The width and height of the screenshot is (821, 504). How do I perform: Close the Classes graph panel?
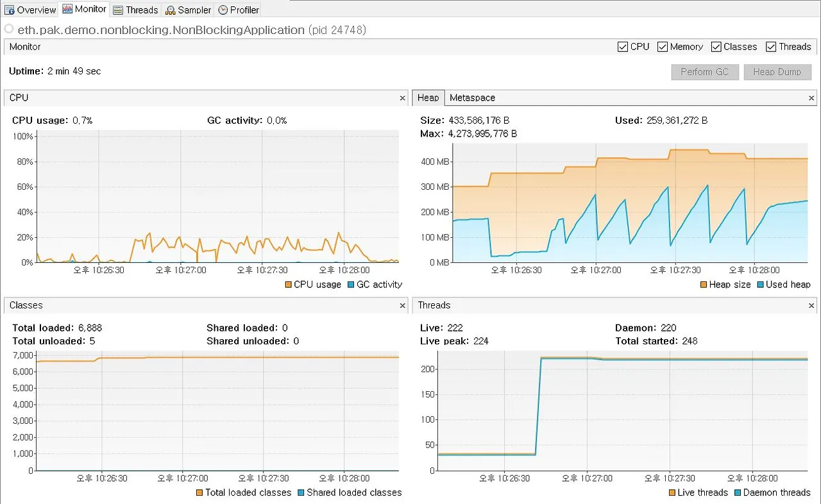(x=402, y=306)
